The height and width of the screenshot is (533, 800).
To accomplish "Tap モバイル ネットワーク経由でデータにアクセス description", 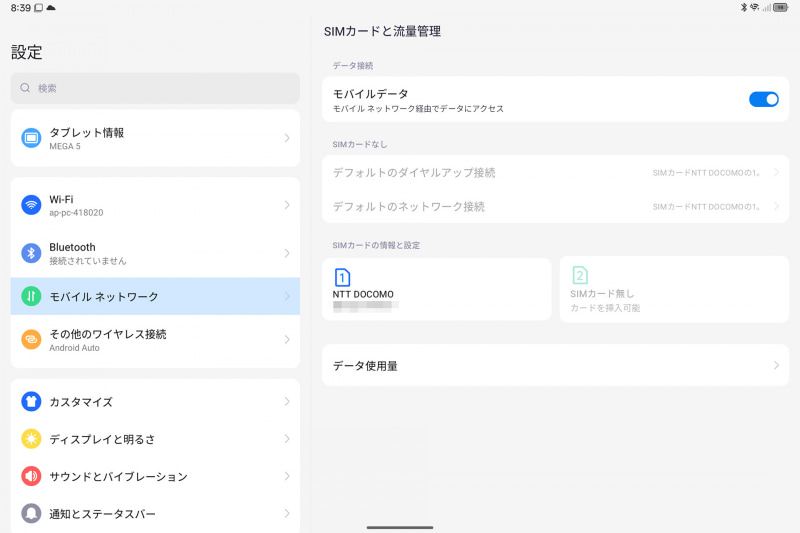I will [x=418, y=109].
